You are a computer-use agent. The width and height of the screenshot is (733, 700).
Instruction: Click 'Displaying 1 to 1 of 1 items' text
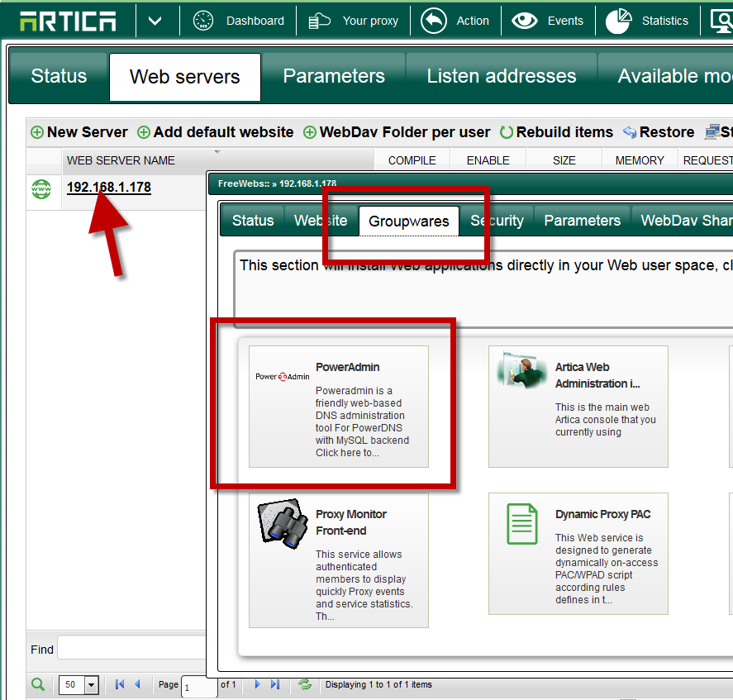(x=378, y=684)
